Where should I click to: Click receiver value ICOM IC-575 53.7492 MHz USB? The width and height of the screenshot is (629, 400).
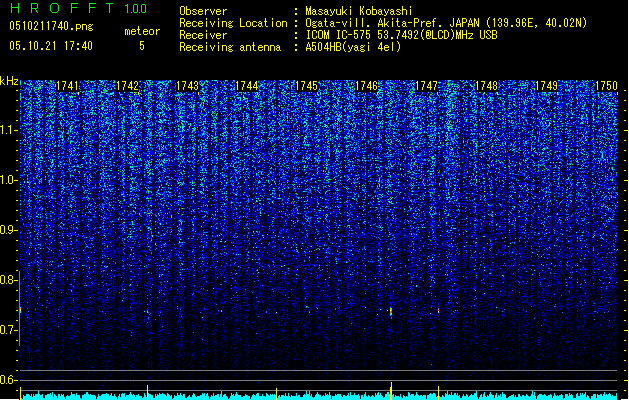click(x=401, y=35)
